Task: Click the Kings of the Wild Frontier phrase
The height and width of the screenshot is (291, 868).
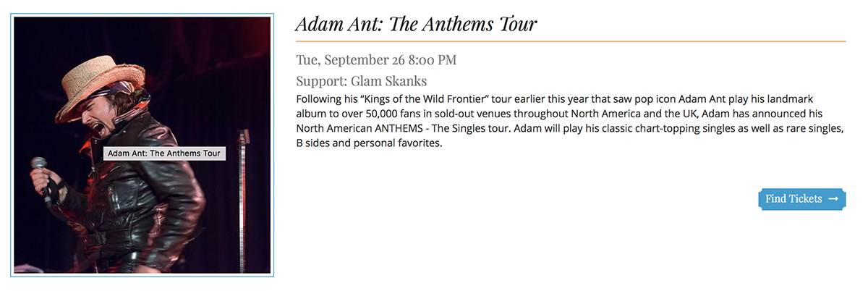Action: 399,98
